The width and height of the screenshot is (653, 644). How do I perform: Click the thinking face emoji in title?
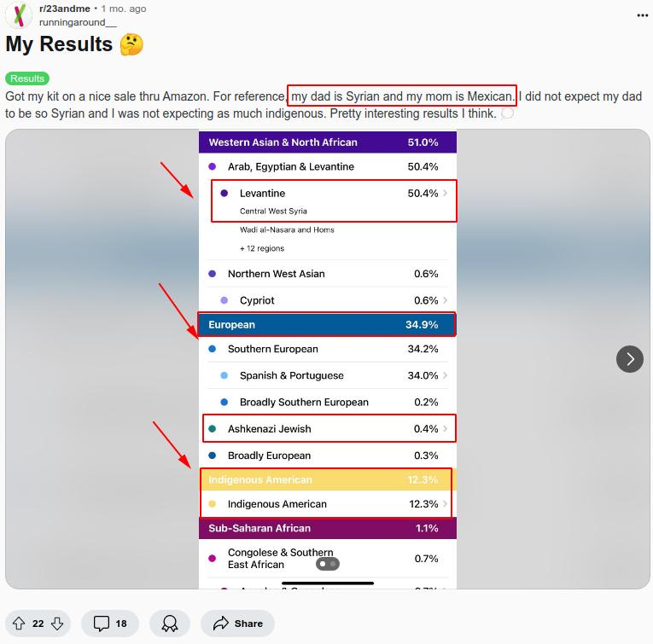tap(131, 44)
